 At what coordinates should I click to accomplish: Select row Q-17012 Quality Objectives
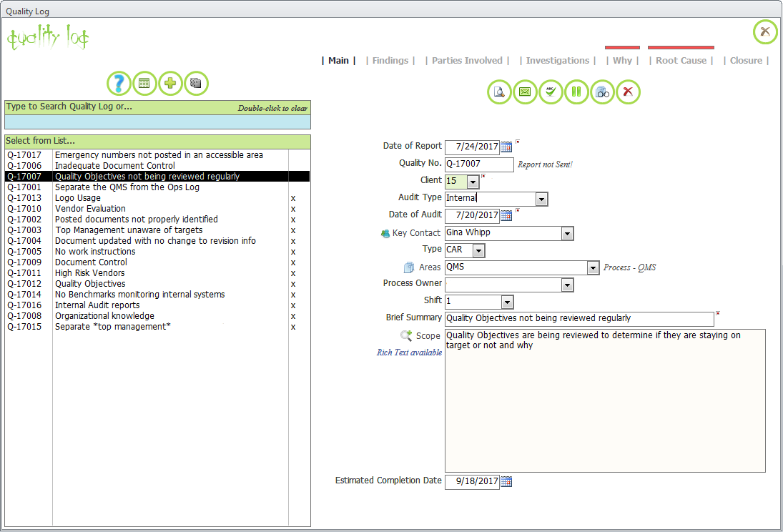157,284
